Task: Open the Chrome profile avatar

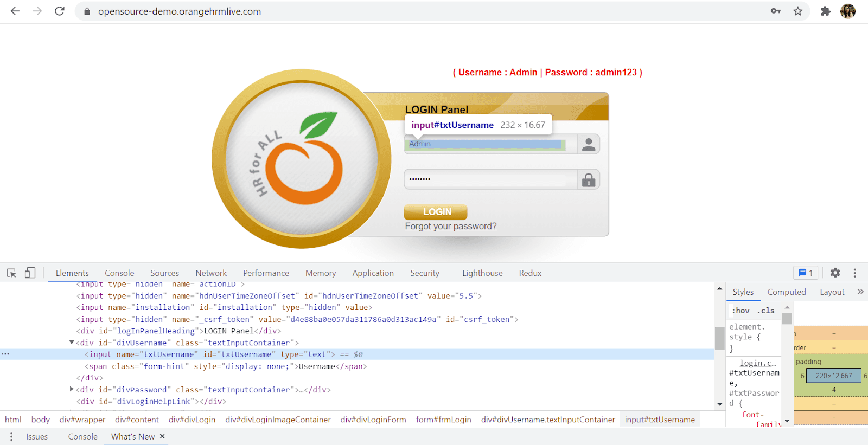Action: (848, 11)
